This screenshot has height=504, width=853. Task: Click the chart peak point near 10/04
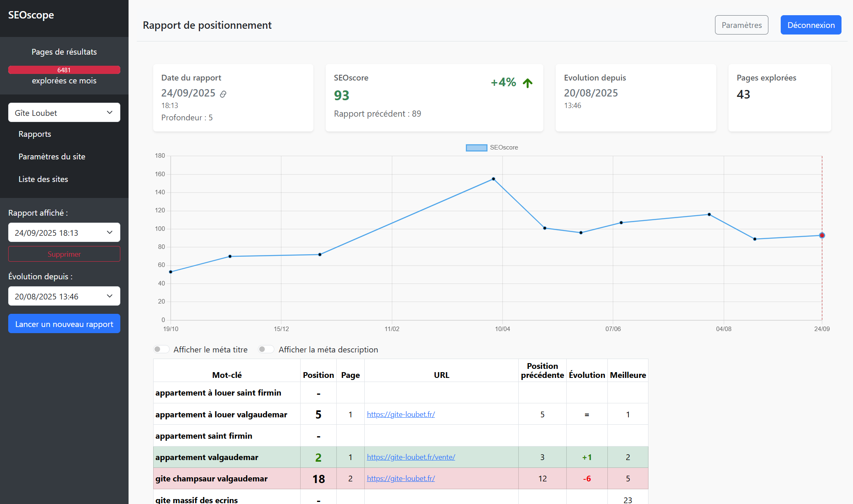[493, 179]
